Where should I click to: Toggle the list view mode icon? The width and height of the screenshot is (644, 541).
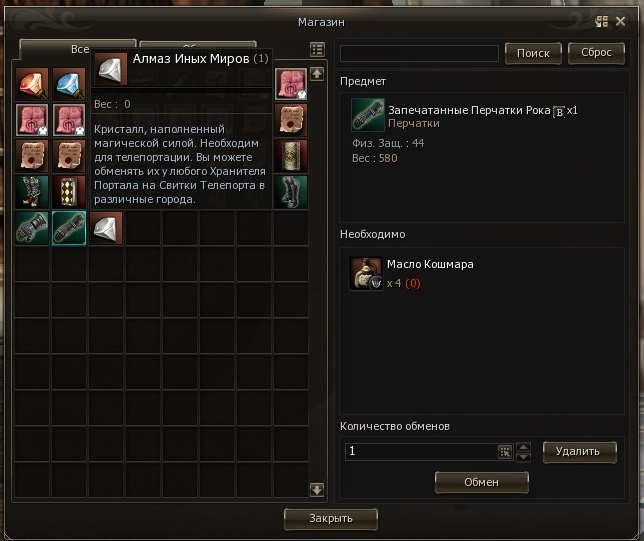pos(317,50)
